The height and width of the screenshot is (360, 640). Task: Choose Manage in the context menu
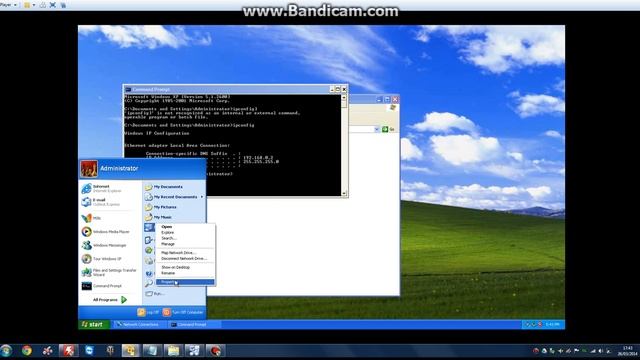point(185,244)
